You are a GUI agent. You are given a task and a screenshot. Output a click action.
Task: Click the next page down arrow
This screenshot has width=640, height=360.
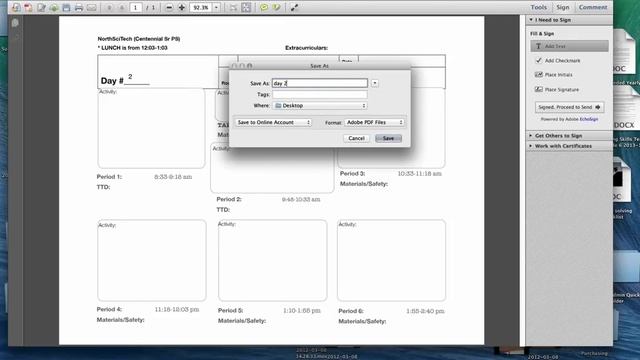[x=122, y=7]
